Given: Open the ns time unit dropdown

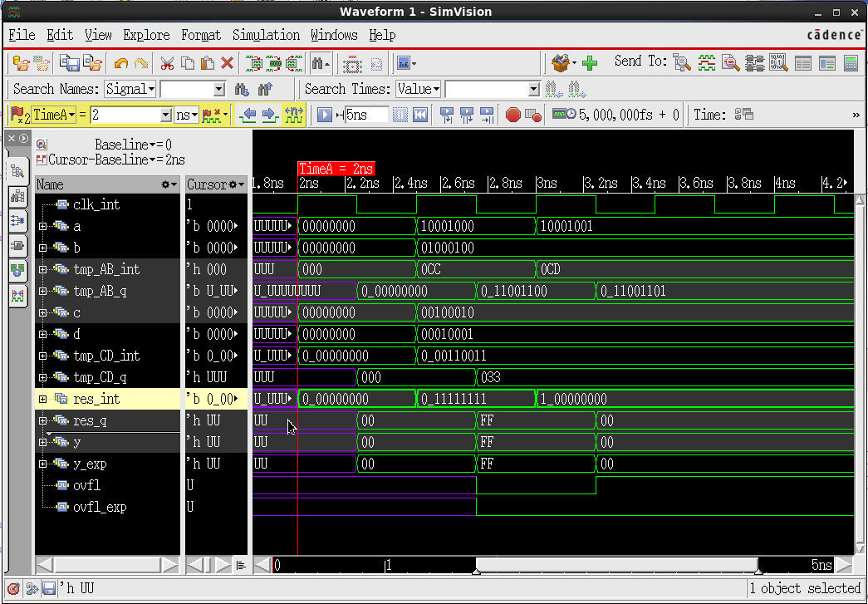Looking at the screenshot, I should (186, 115).
